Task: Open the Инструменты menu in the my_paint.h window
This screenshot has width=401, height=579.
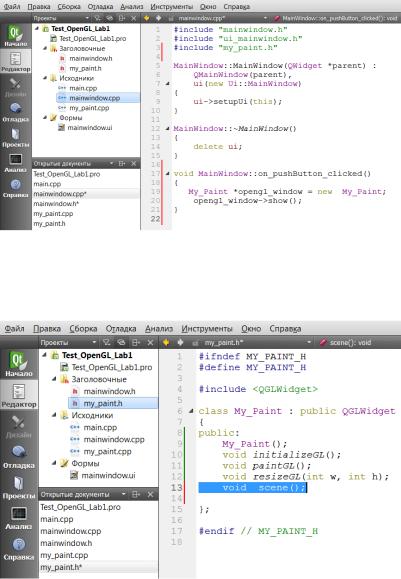Action: point(207,328)
